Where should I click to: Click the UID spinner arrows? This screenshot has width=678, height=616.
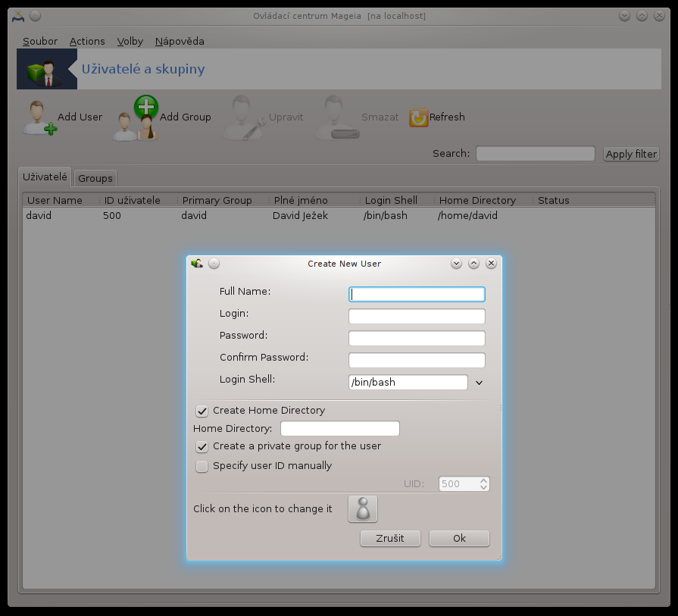[x=484, y=483]
